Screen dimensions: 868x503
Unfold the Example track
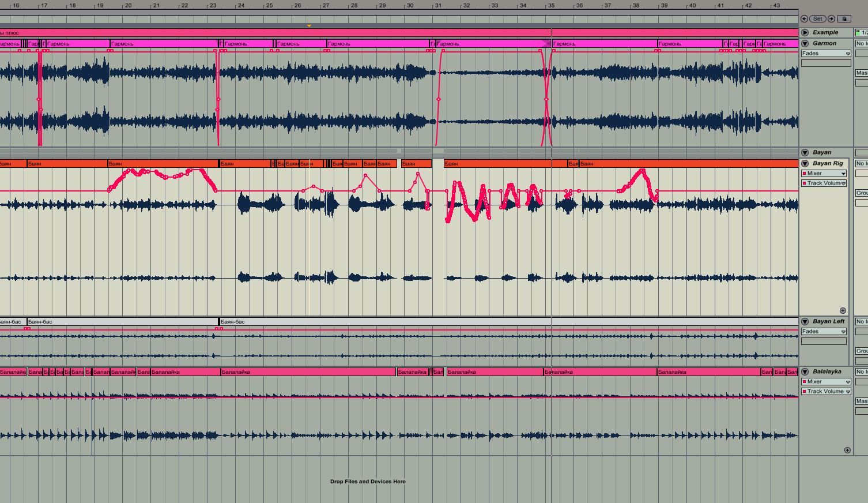(805, 32)
